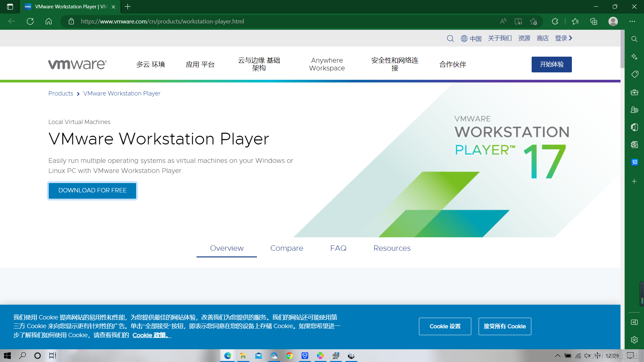Viewport: 644px width, 362px height.
Task: Open File Explorer from taskbar
Action: coord(243,356)
